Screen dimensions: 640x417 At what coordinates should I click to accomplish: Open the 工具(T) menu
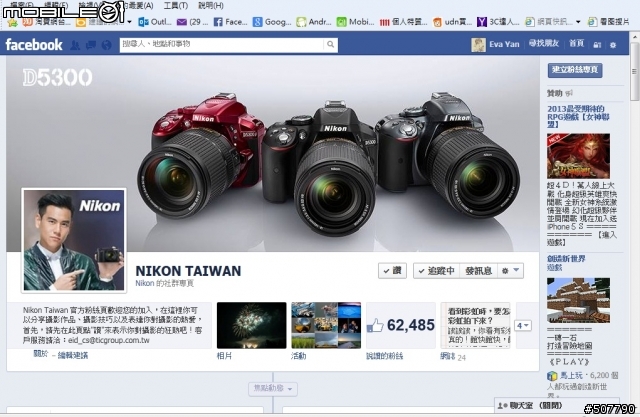pyautogui.click(x=176, y=5)
